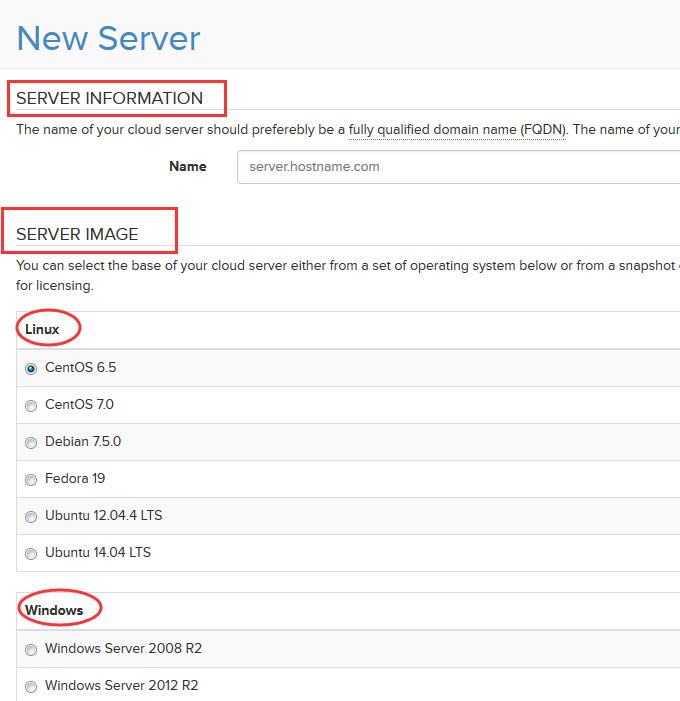This screenshot has width=680, height=701.
Task: Click the Fedora 19 label text
Action: click(75, 479)
